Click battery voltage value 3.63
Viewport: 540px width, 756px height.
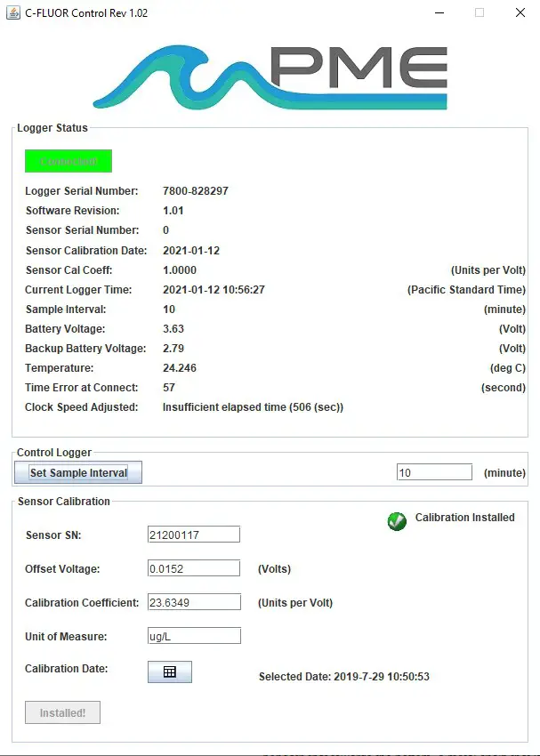click(x=173, y=329)
